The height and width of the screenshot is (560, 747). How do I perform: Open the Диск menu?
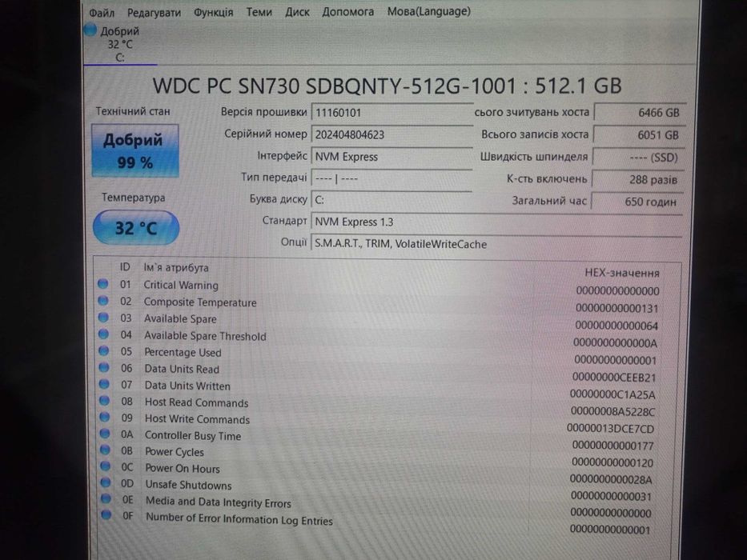(x=297, y=12)
